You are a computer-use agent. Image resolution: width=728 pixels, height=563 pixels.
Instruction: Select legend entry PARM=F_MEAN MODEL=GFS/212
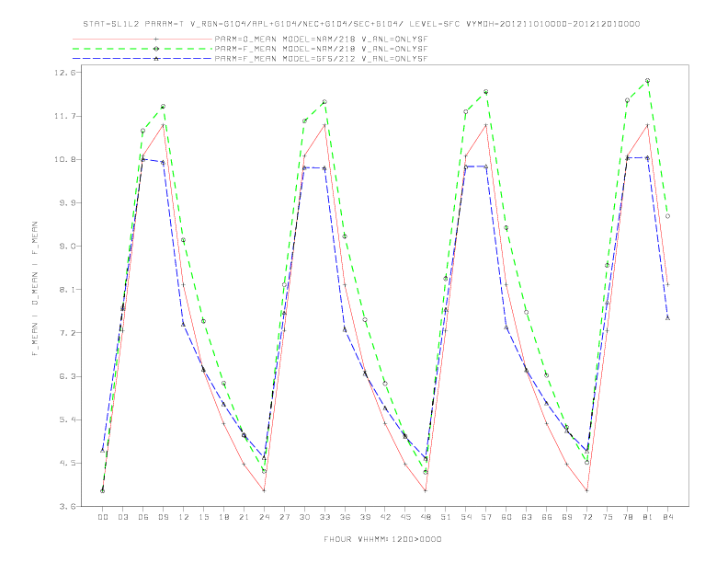pyautogui.click(x=321, y=59)
